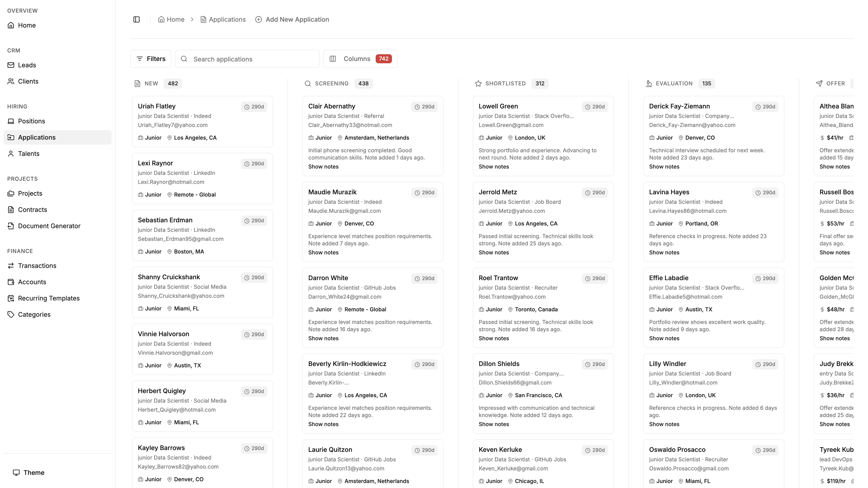Click the OFFER column paper plane icon

(819, 84)
